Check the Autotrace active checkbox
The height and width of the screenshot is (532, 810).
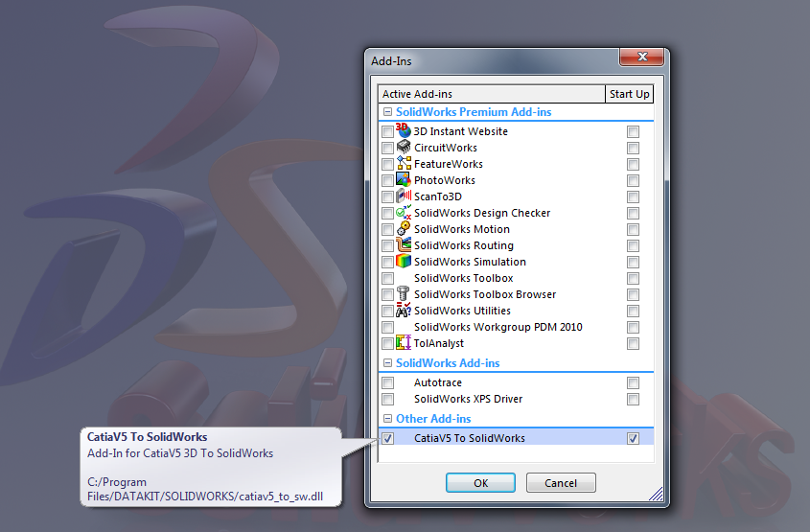point(387,382)
